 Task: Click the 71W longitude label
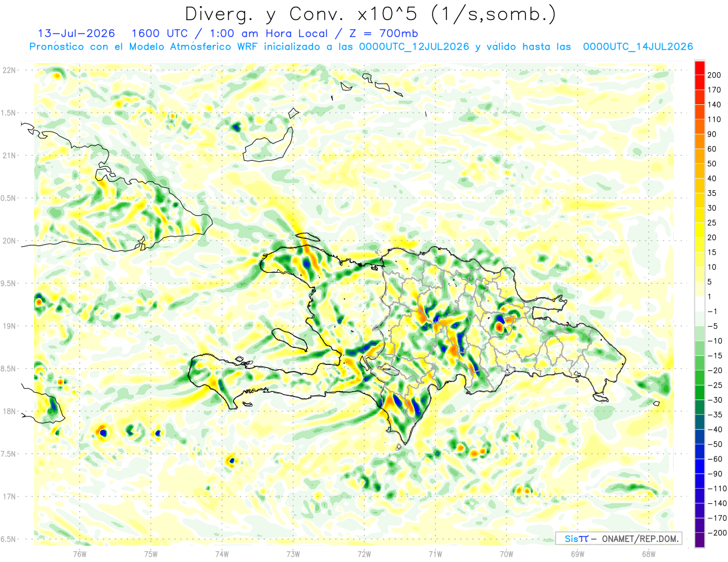point(435,554)
